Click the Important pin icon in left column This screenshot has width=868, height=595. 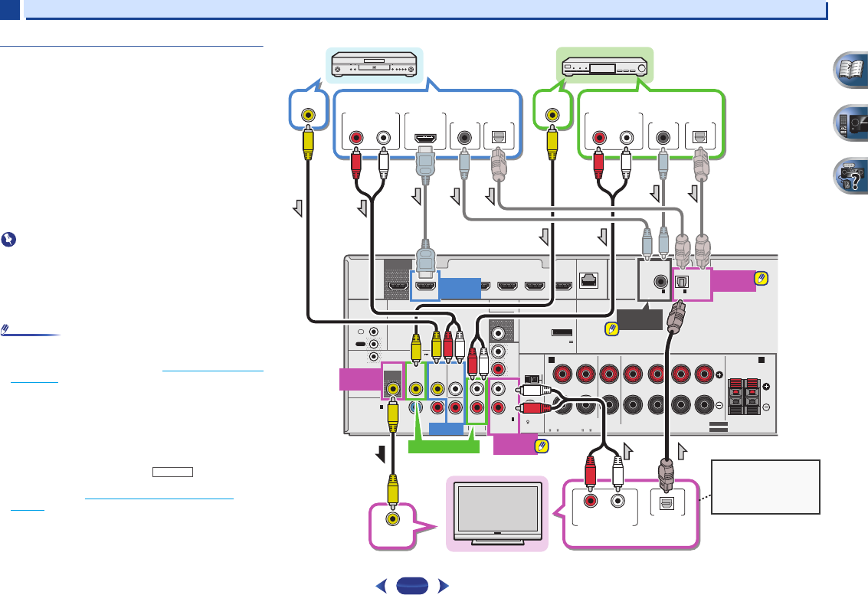click(7, 239)
